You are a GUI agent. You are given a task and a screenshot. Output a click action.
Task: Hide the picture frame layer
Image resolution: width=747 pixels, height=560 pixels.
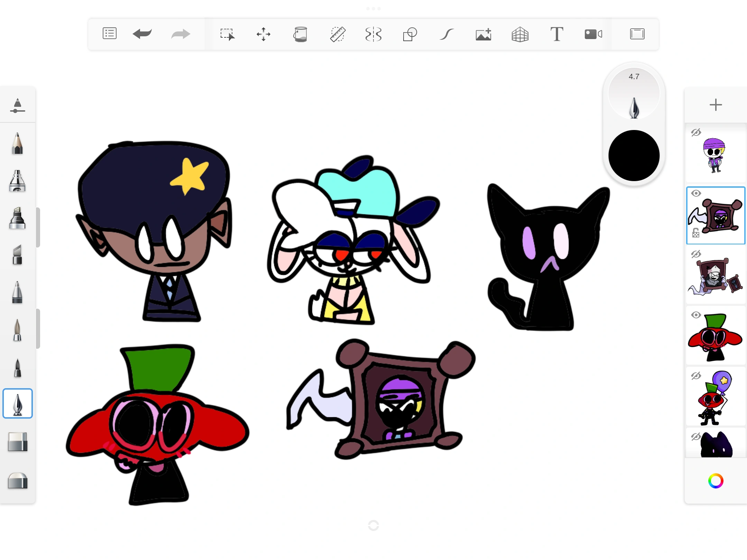(x=696, y=193)
